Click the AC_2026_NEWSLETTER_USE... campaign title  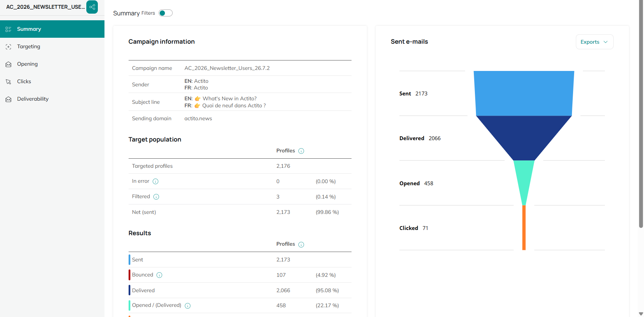tap(45, 7)
